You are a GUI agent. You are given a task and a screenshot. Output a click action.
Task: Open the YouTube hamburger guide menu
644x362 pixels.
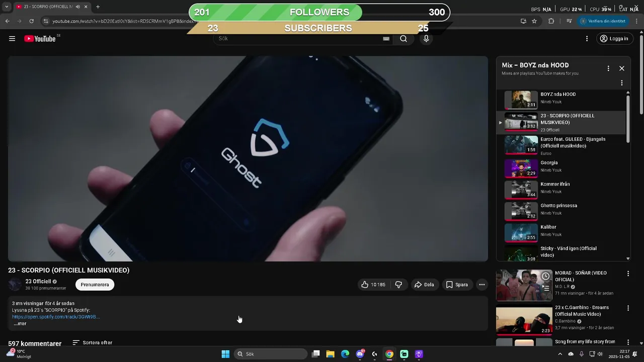click(x=12, y=39)
